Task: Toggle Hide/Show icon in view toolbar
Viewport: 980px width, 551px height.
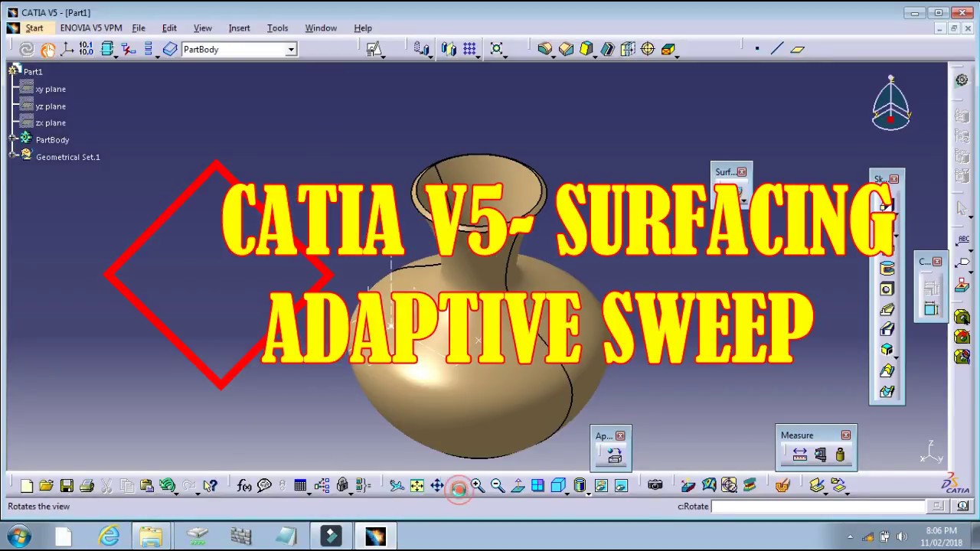Action: pos(601,485)
